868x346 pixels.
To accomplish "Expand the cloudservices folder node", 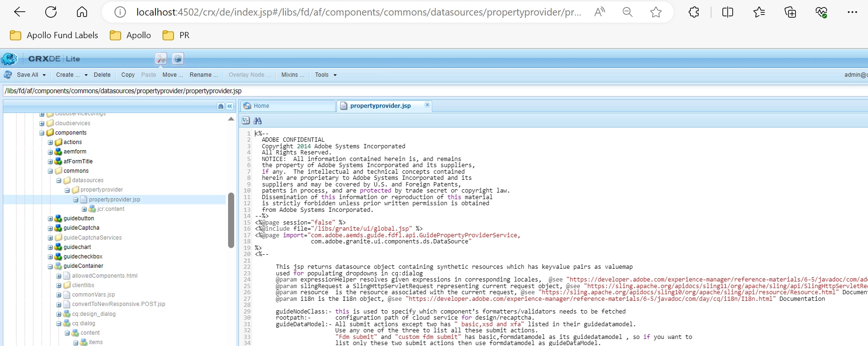I will click(x=42, y=123).
